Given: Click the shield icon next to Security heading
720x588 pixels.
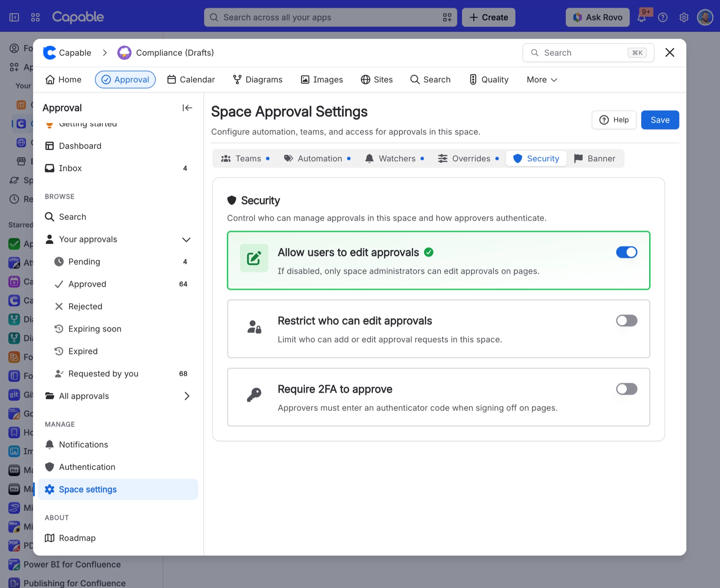Looking at the screenshot, I should 231,200.
